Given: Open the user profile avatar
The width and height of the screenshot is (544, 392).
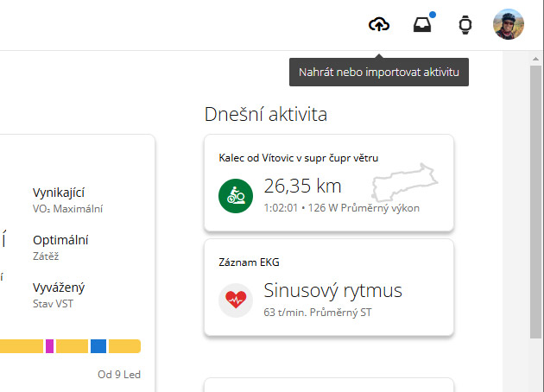Looking at the screenshot, I should pos(509,24).
